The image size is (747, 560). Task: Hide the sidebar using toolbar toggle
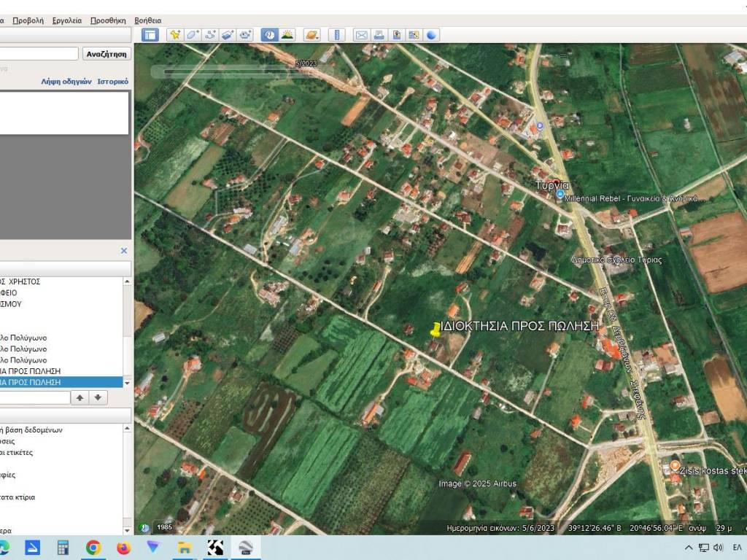150,34
